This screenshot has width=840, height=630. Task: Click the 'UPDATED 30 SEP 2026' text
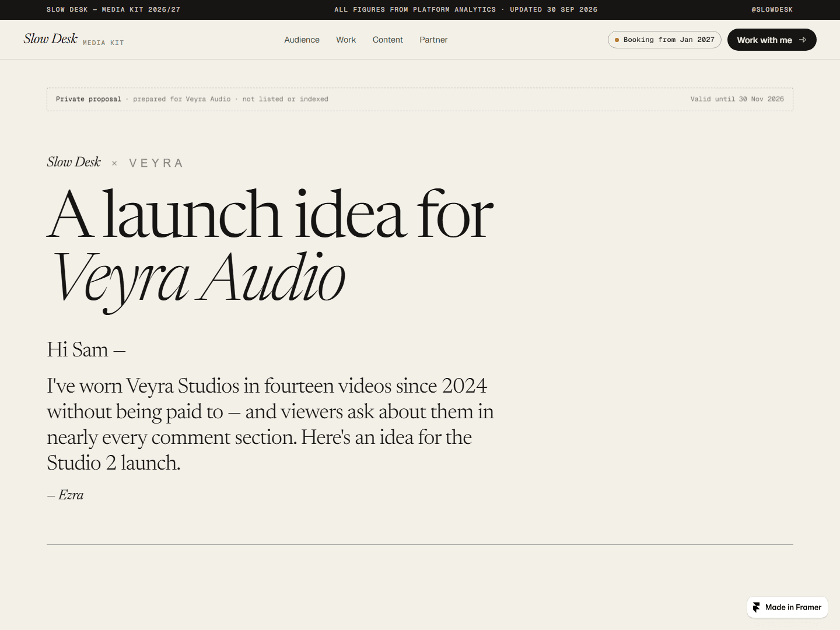coord(554,10)
